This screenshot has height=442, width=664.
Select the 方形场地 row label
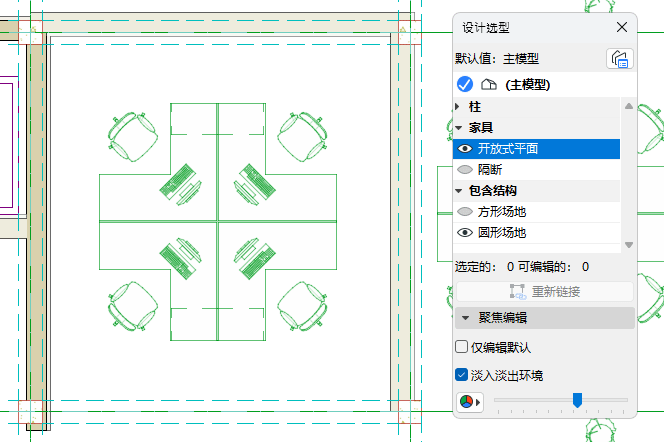point(502,212)
